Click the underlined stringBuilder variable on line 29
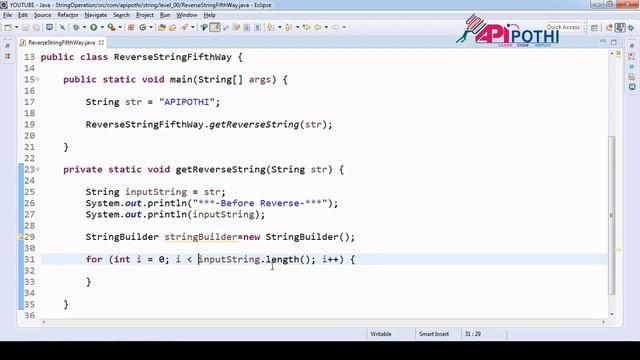The image size is (640, 360). tap(201, 237)
